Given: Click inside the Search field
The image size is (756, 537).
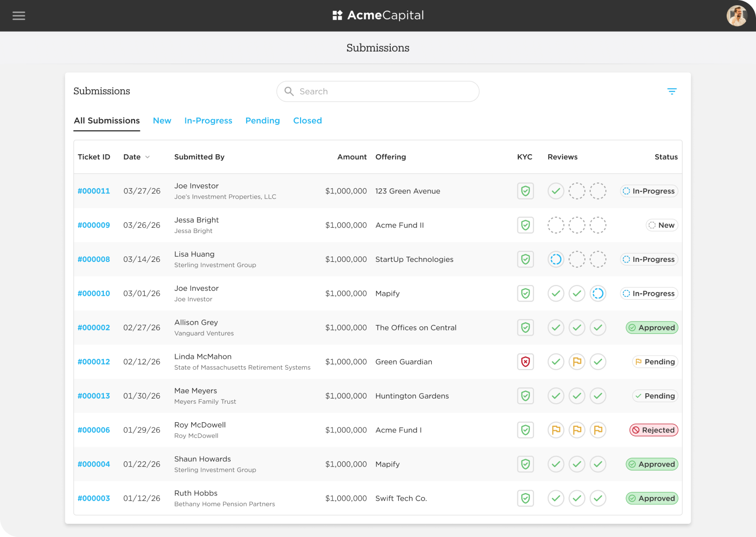Looking at the screenshot, I should 378,91.
